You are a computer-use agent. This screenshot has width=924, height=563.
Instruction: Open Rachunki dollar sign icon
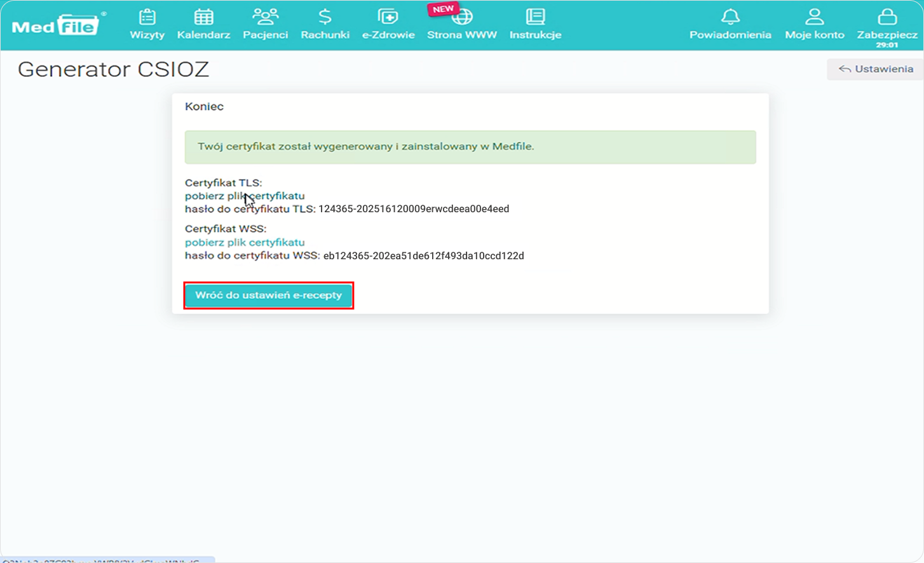pos(325,17)
